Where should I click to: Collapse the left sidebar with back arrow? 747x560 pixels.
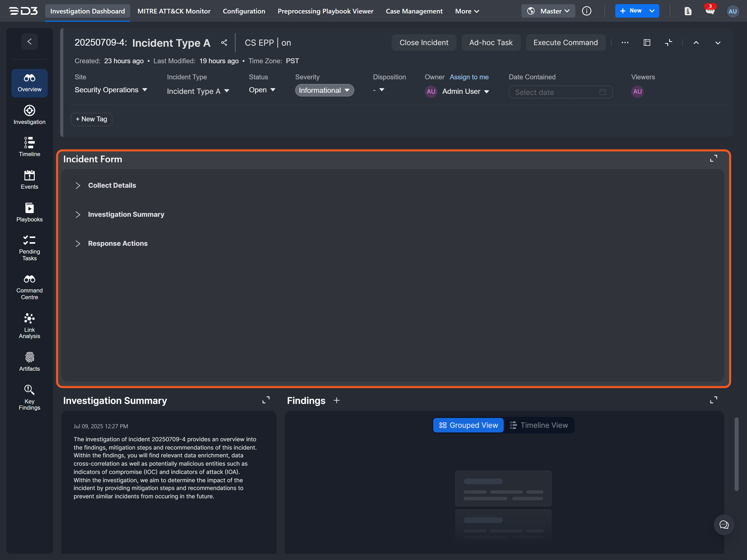pos(29,41)
